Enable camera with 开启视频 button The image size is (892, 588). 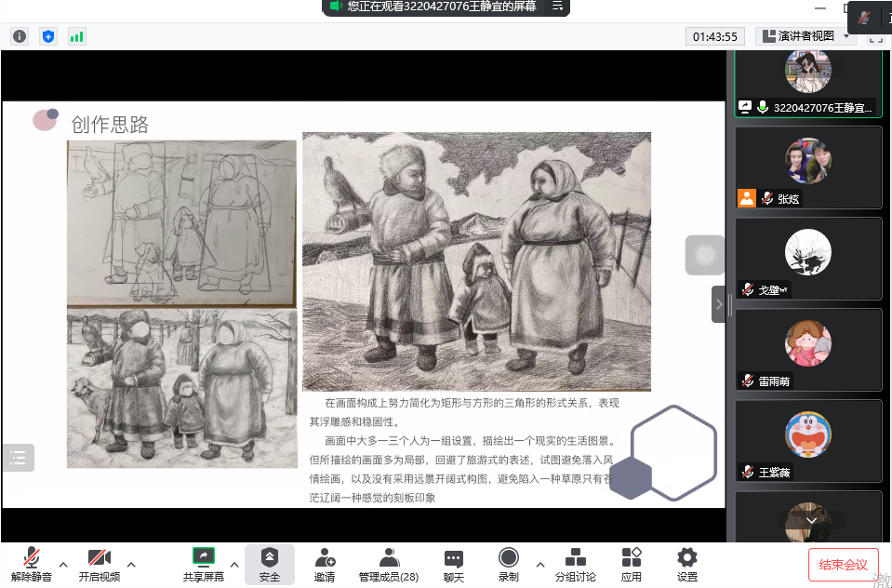(x=99, y=564)
